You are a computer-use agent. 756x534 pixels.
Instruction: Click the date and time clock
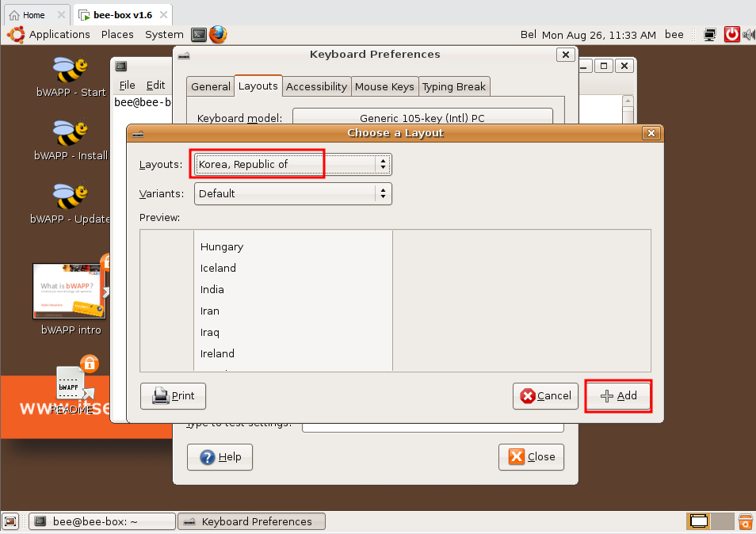[598, 35]
